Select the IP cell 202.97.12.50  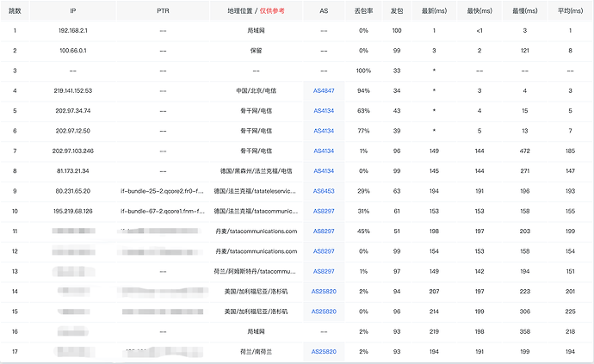point(72,131)
